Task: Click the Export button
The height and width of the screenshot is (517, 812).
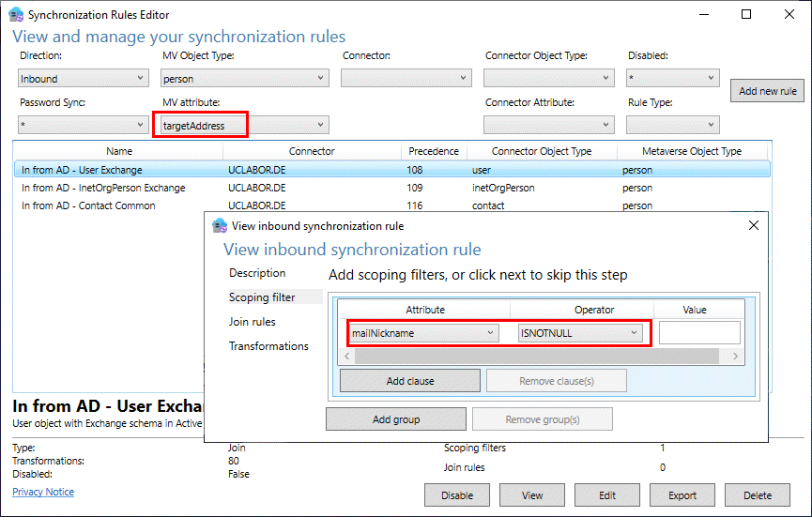Action: pos(682,495)
